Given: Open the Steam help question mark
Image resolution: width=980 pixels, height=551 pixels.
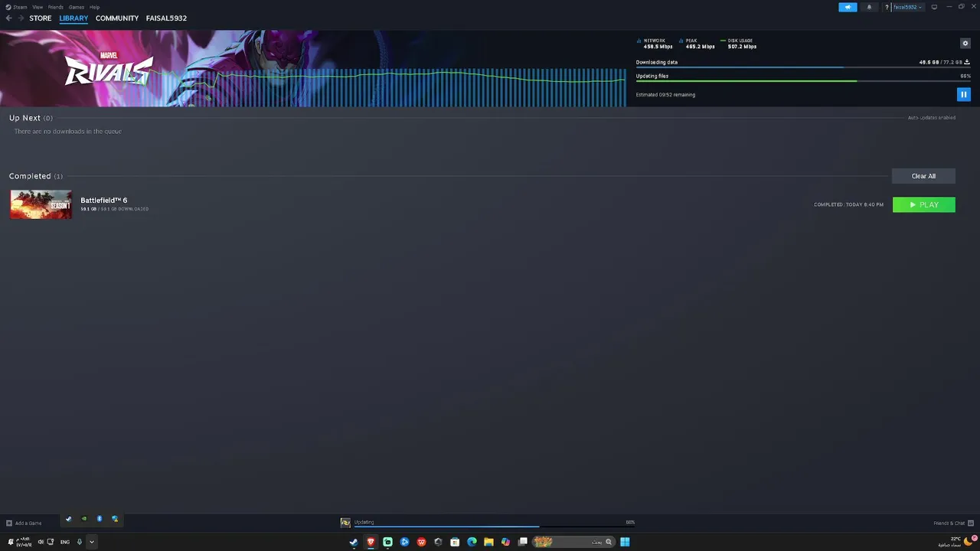Looking at the screenshot, I should [x=887, y=7].
